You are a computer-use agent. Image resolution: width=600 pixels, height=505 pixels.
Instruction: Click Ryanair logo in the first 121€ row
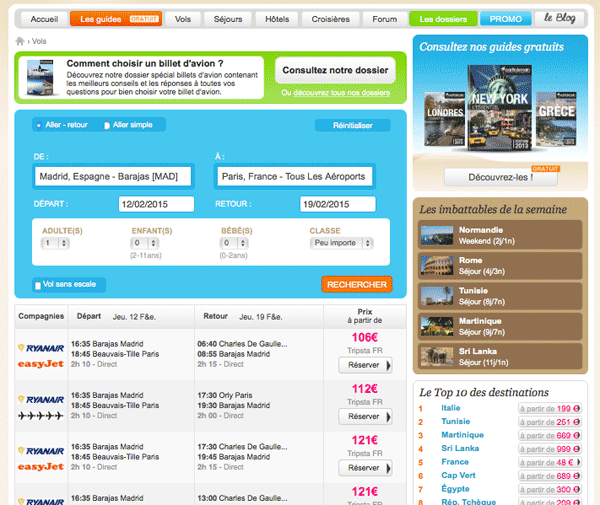tap(41, 451)
